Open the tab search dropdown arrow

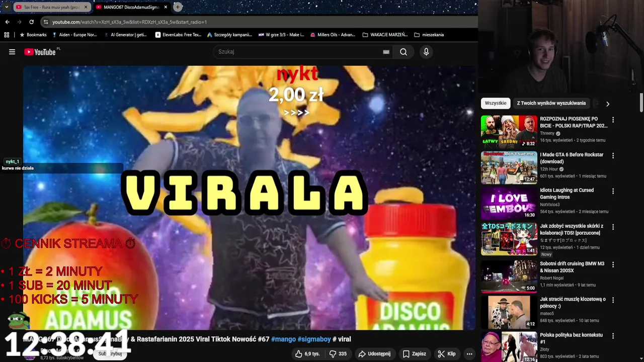6,7
